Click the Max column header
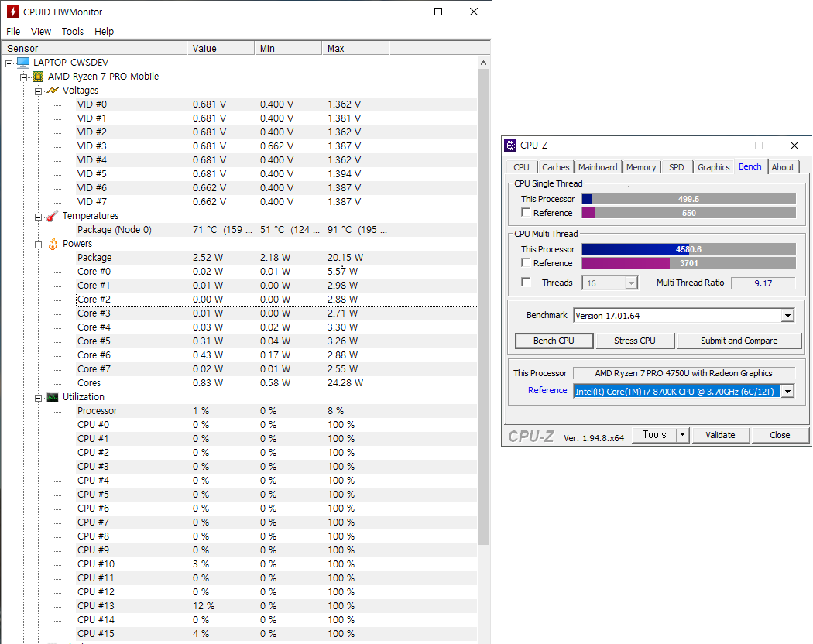 click(355, 48)
